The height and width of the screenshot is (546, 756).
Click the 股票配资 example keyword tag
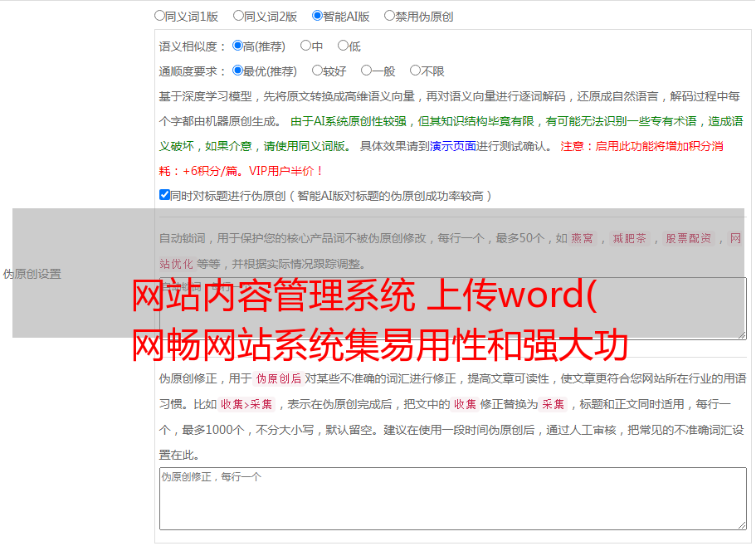tap(689, 238)
